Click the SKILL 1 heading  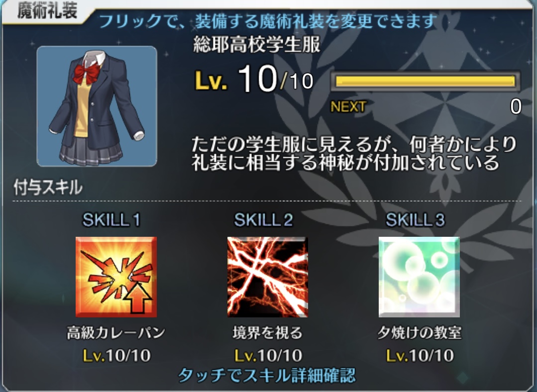[111, 220]
